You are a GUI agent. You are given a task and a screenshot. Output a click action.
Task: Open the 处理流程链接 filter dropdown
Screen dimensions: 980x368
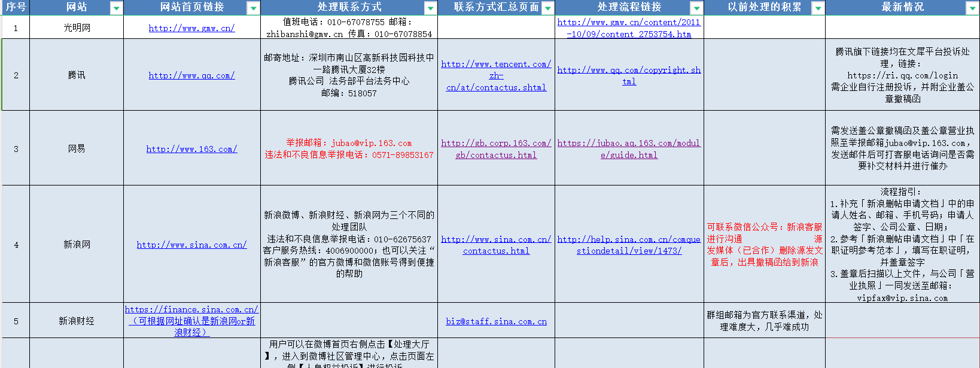click(x=696, y=8)
